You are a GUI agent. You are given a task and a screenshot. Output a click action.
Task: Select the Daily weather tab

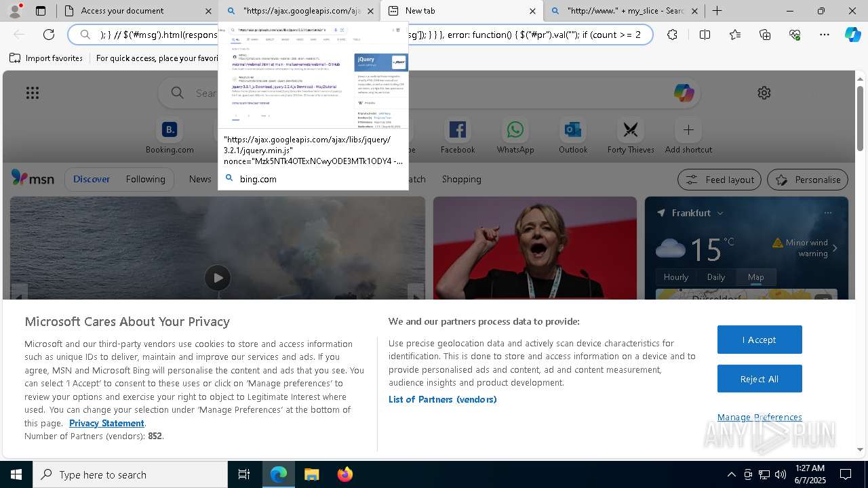716,277
